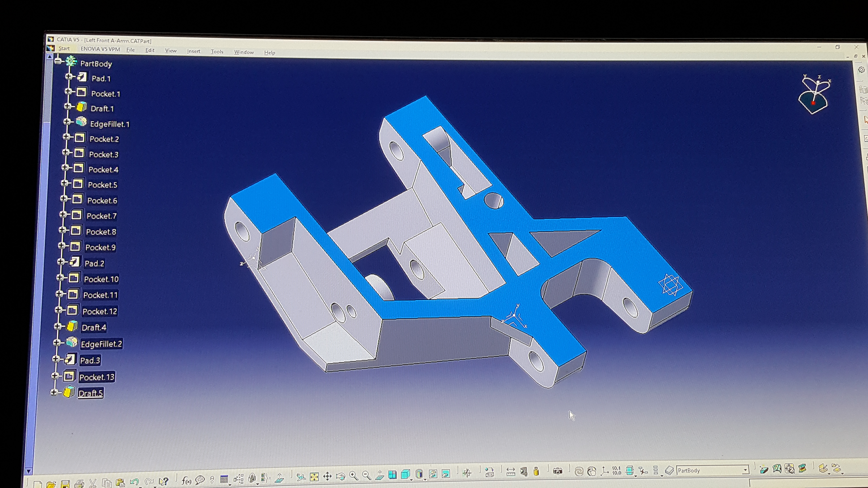Select the Pan four-arrow tool
The height and width of the screenshot is (488, 868).
tap(327, 476)
